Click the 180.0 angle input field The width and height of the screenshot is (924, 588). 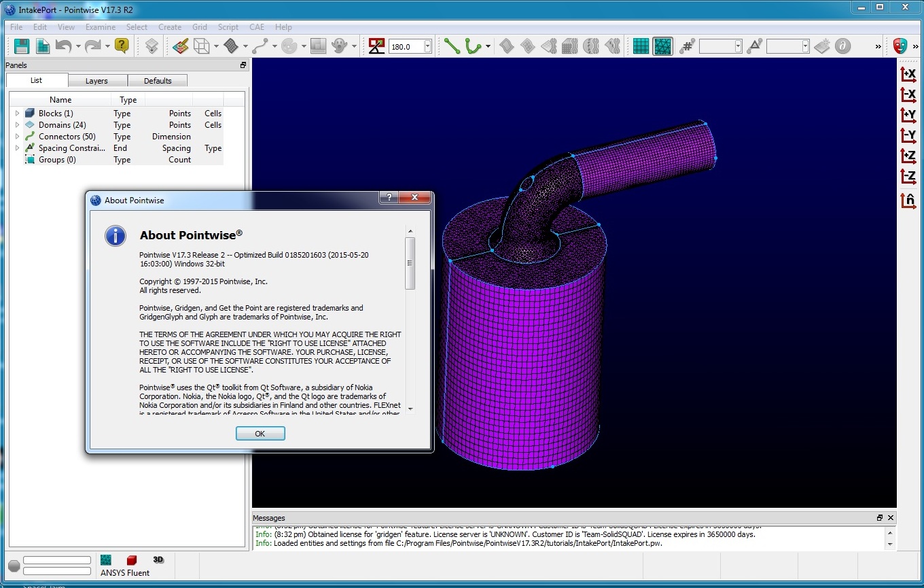point(406,46)
